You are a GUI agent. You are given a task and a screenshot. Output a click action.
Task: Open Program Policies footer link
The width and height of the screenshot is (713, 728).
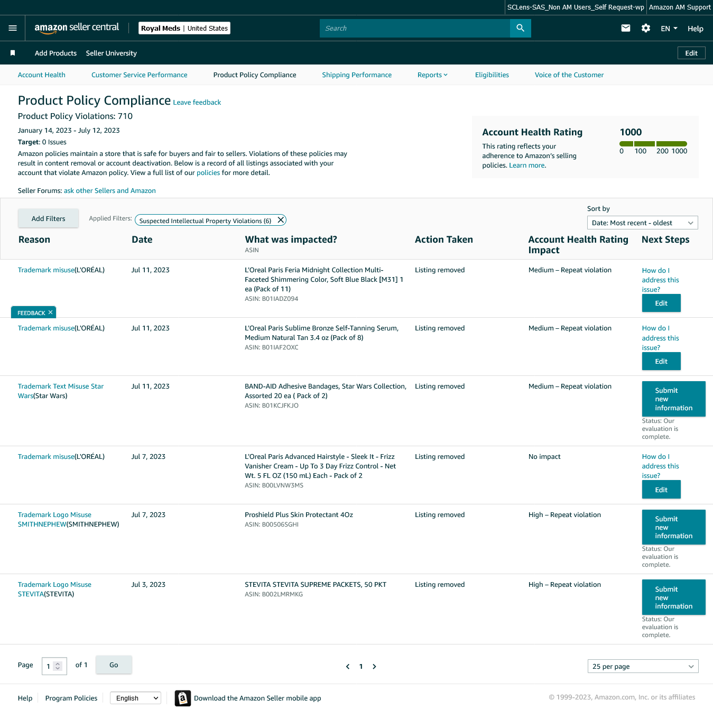[x=71, y=698]
